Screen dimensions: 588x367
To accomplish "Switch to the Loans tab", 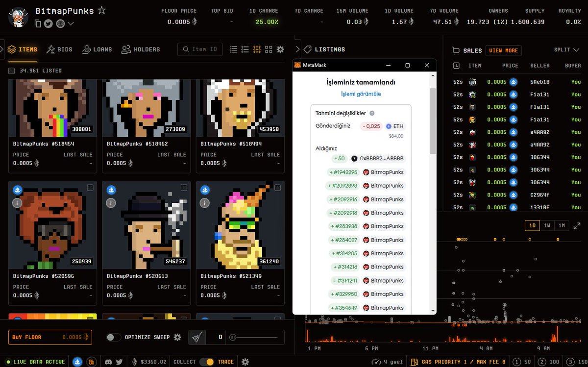I will 97,49.
